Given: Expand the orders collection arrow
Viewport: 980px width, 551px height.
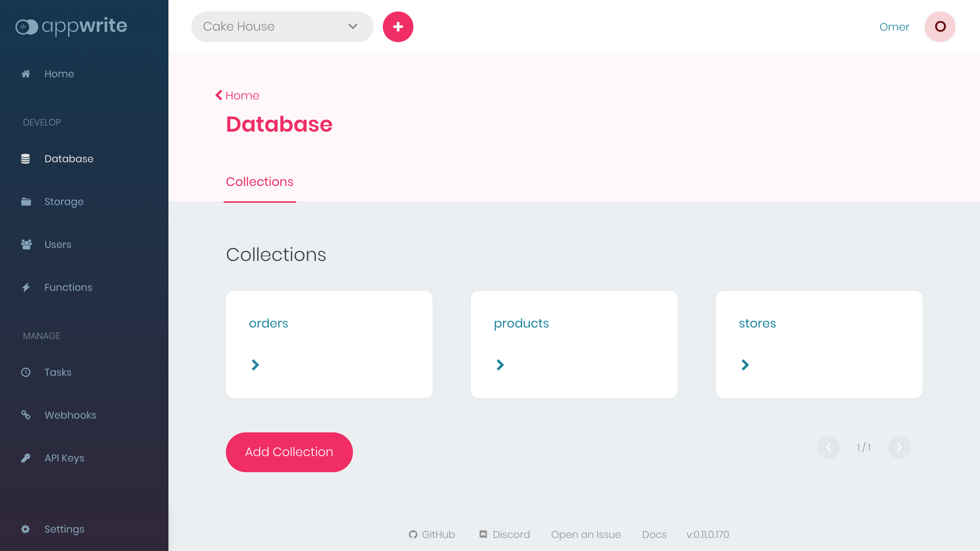Looking at the screenshot, I should click(255, 365).
